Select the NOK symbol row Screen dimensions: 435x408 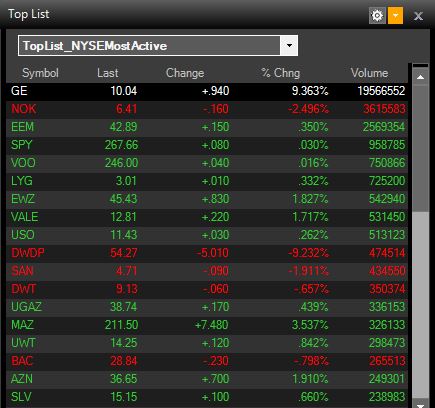pyautogui.click(x=207, y=109)
